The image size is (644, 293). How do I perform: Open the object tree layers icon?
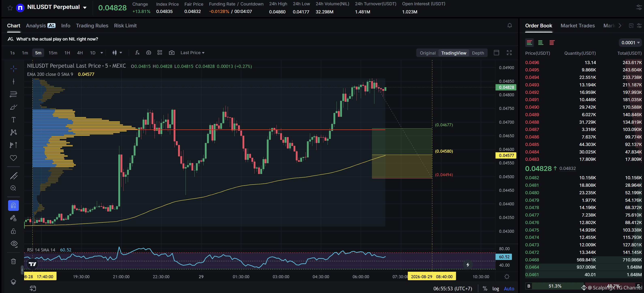14,282
